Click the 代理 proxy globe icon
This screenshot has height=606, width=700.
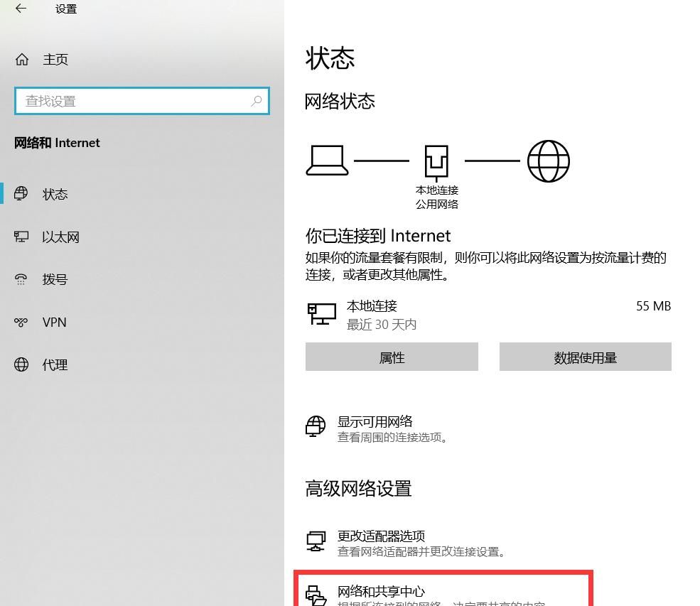pos(22,364)
